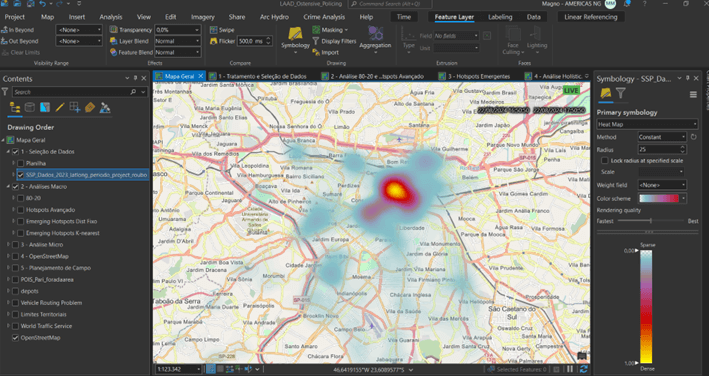Enable the Planilha layer checkbox
Screen dimensions: 709x376
[x=20, y=163]
